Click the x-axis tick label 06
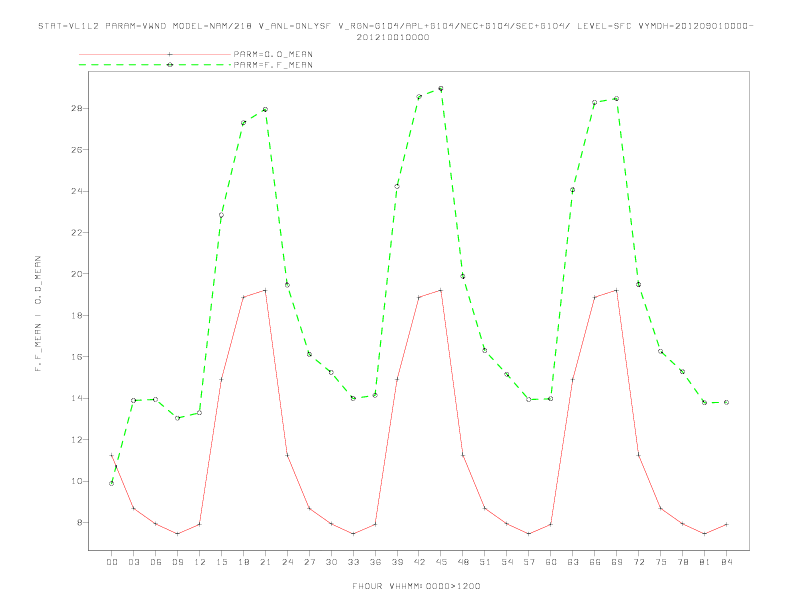The image size is (792, 612). click(x=156, y=562)
